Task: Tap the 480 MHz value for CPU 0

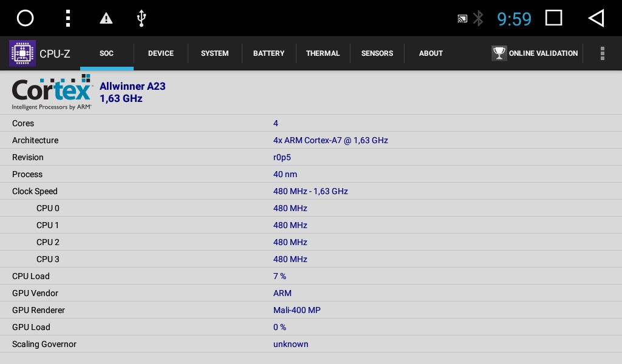Action: (290, 208)
